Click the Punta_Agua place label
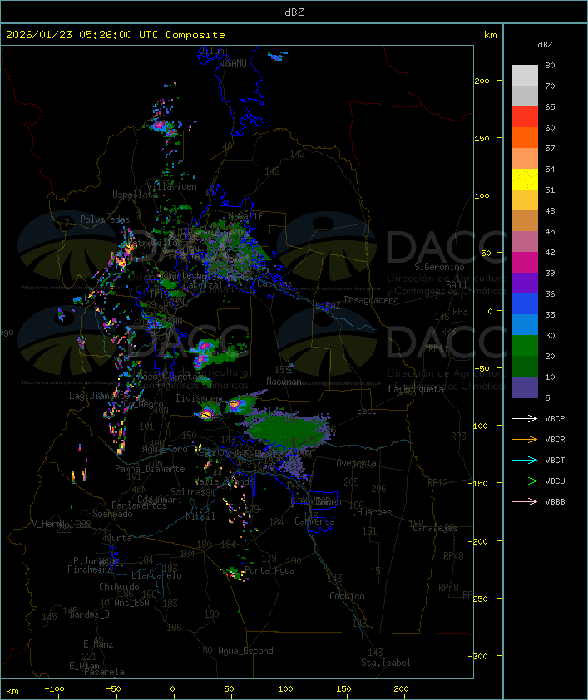The image size is (588, 700). [269, 570]
